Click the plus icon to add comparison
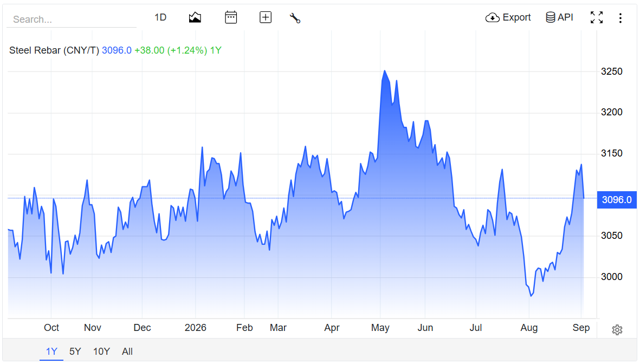 (266, 17)
